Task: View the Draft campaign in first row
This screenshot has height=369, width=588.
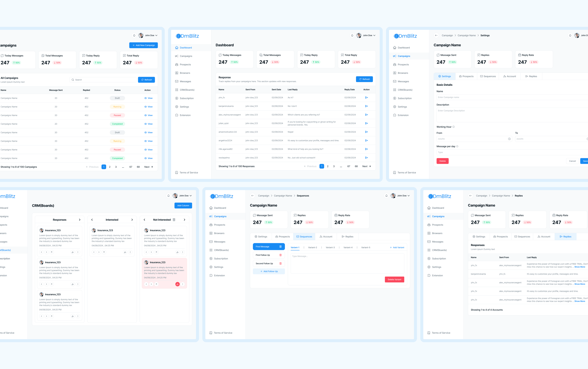Action: [x=149, y=98]
